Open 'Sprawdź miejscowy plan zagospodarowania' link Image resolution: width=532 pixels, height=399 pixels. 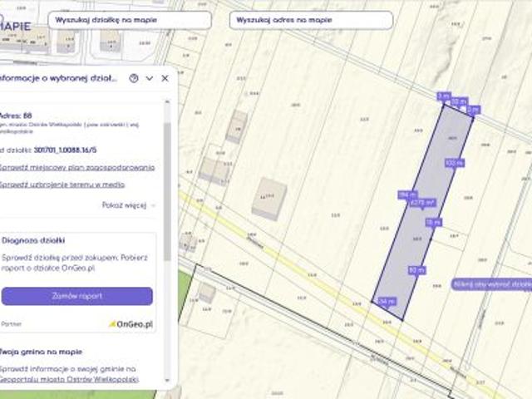coord(77,168)
